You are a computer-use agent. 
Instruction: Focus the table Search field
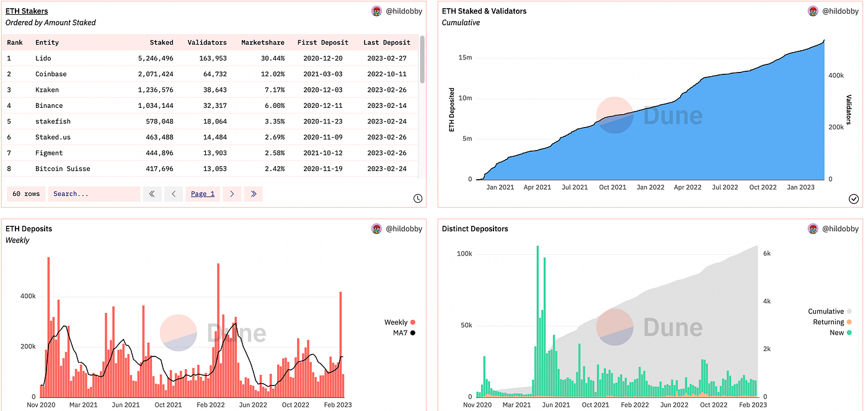pos(94,194)
